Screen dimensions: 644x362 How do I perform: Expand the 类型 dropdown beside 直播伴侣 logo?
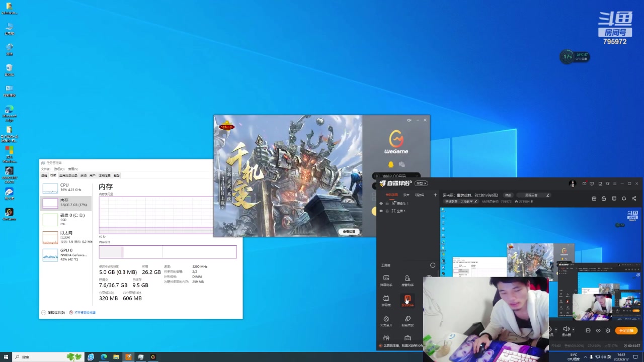point(421,184)
